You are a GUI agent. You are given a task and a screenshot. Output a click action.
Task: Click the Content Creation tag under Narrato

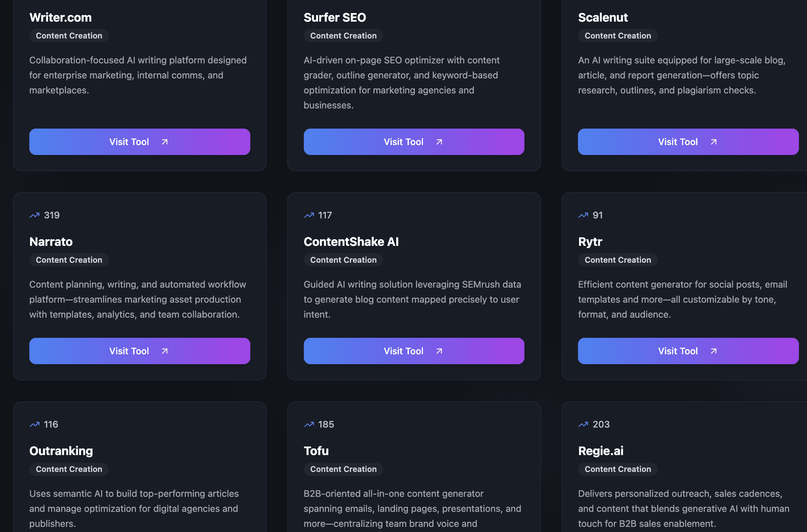(x=69, y=260)
